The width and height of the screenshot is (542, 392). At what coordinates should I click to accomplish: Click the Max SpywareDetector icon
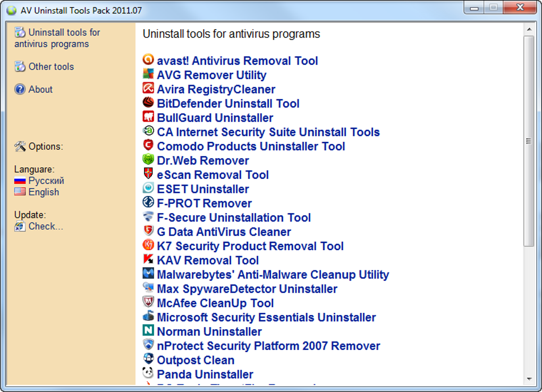(x=148, y=287)
